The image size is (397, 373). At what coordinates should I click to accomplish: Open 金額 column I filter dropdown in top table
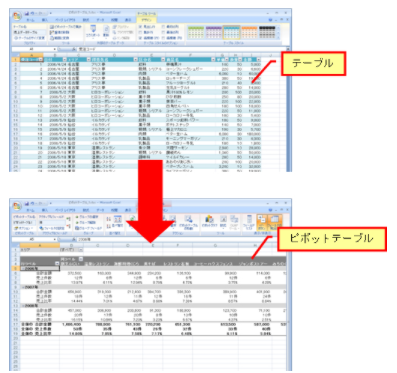coord(258,59)
